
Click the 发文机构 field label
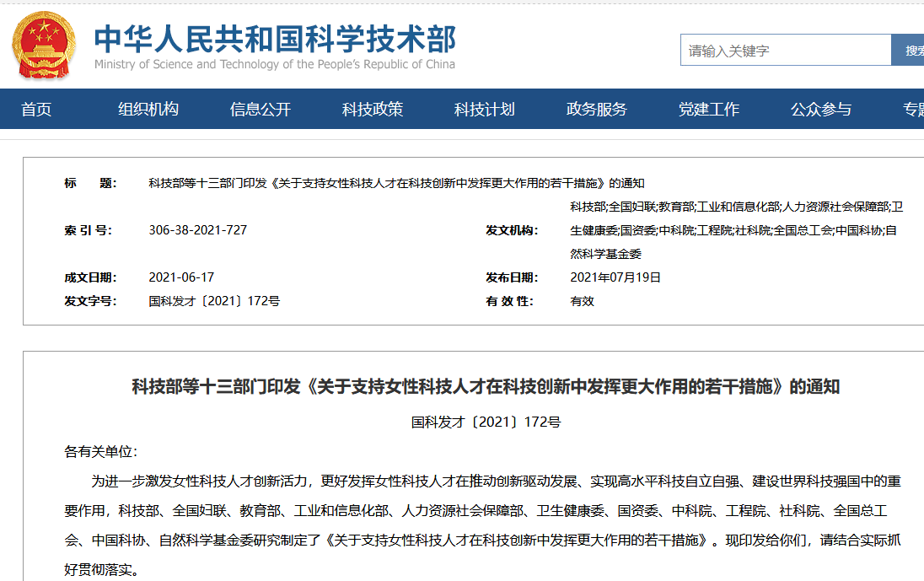tap(512, 230)
